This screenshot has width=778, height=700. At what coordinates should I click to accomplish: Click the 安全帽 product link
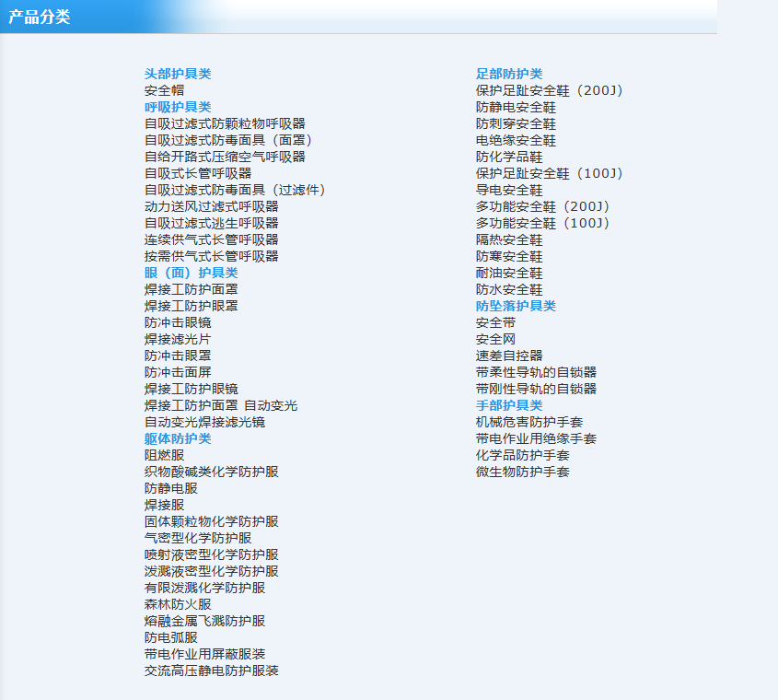coord(164,90)
